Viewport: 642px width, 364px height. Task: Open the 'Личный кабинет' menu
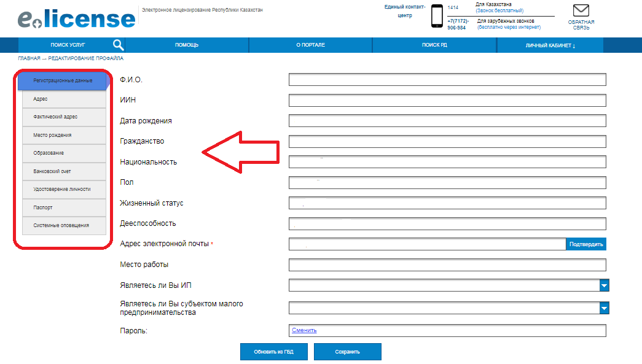point(550,45)
